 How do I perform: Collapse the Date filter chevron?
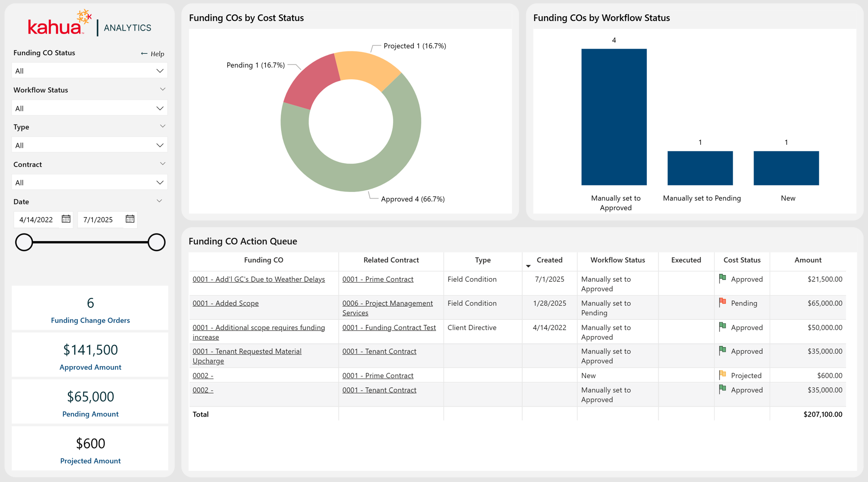click(x=159, y=201)
